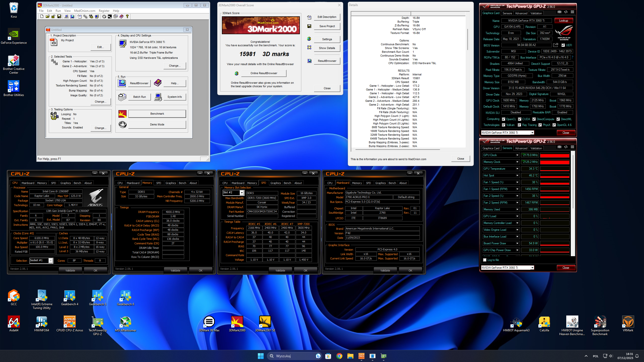Expand Hot Spot sensor dropdown
Screen dimensions: 644x362
pyautogui.click(x=517, y=175)
